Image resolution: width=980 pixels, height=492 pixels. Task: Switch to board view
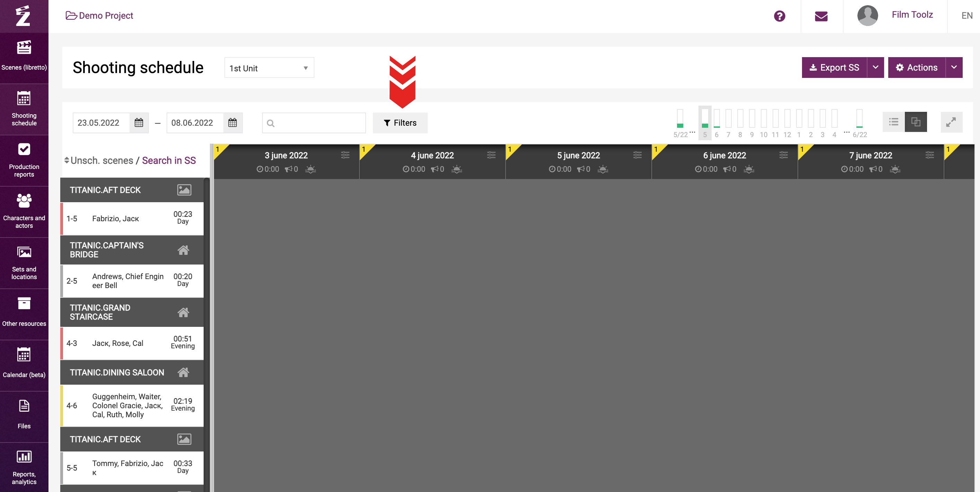(x=915, y=122)
